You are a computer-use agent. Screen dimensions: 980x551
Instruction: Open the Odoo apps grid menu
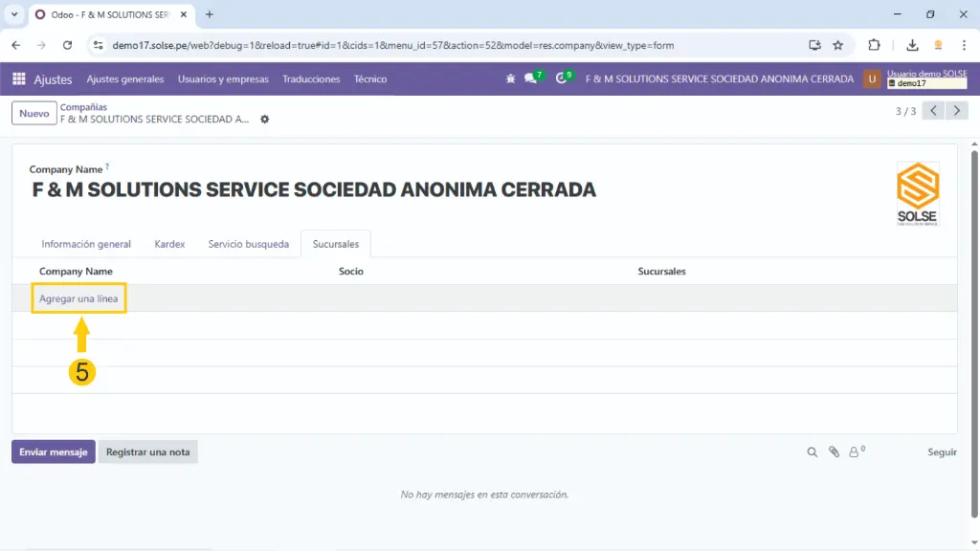(19, 79)
